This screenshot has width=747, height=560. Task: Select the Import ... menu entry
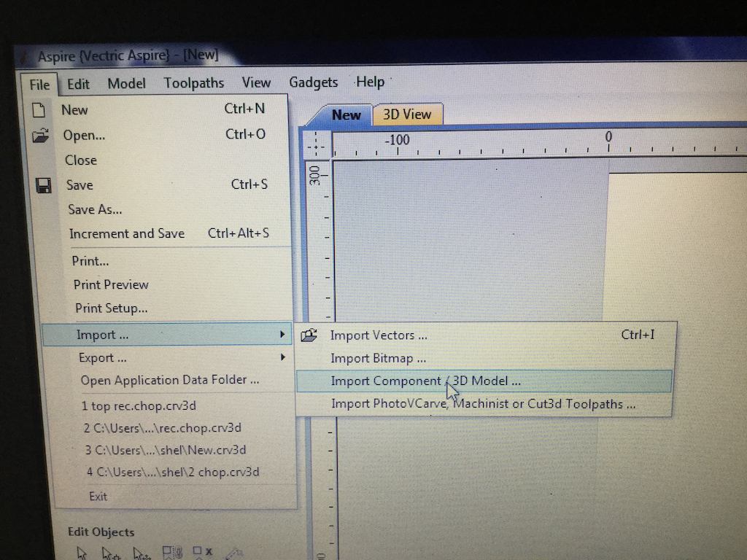pos(166,334)
